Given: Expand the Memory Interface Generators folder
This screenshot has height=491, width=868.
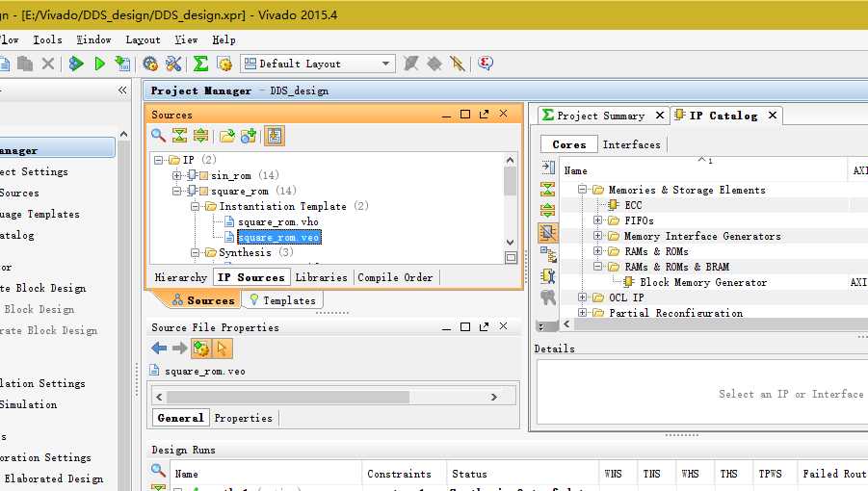Looking at the screenshot, I should click(598, 236).
